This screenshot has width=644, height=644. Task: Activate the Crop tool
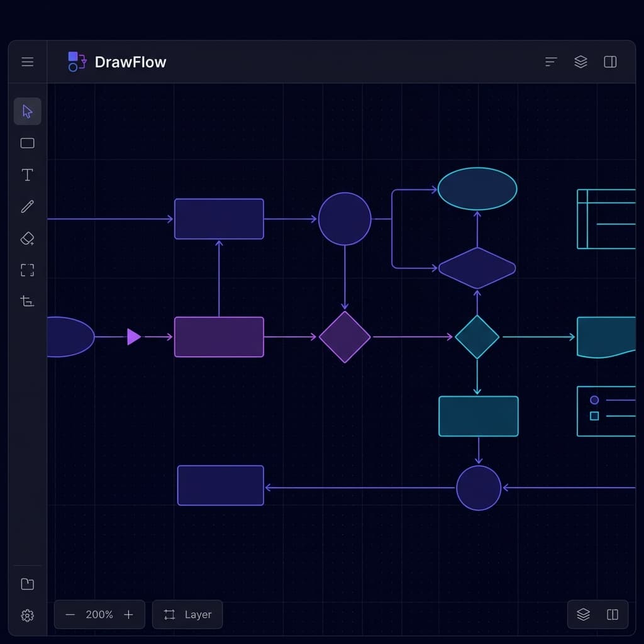(x=27, y=301)
